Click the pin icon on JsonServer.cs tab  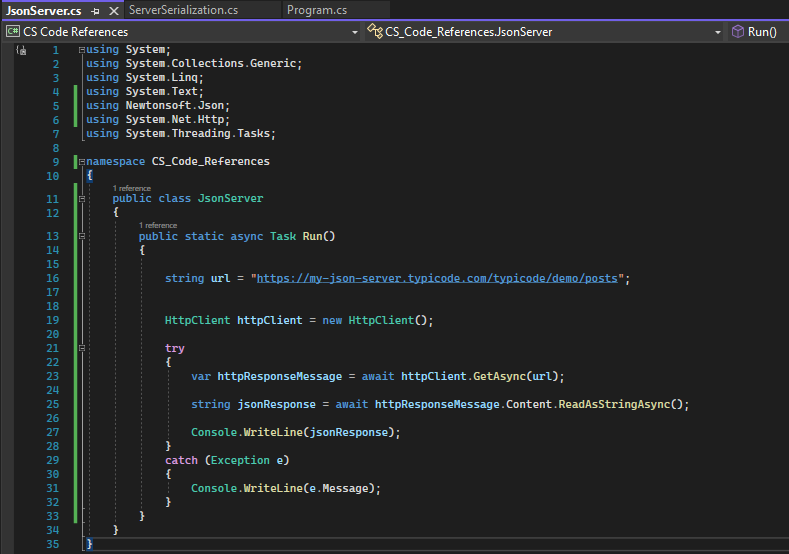click(x=95, y=10)
